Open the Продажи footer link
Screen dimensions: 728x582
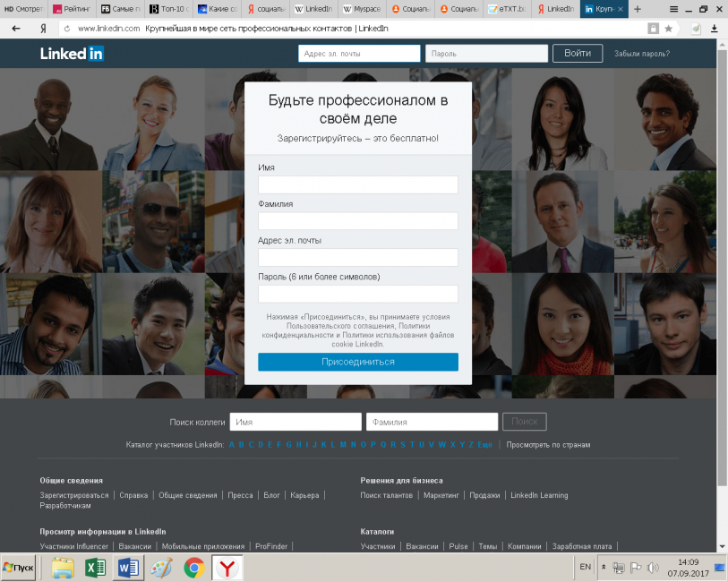point(484,495)
